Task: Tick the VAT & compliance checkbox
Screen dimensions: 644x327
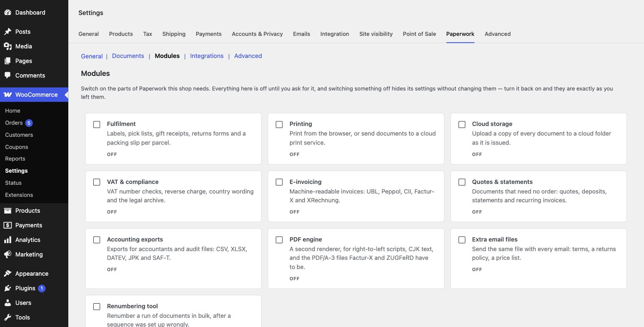Action: (x=97, y=182)
